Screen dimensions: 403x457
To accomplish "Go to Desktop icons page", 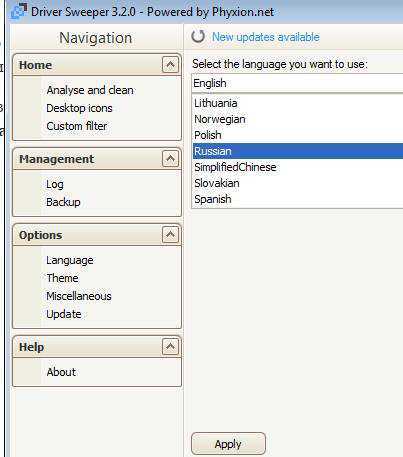I will (x=79, y=108).
